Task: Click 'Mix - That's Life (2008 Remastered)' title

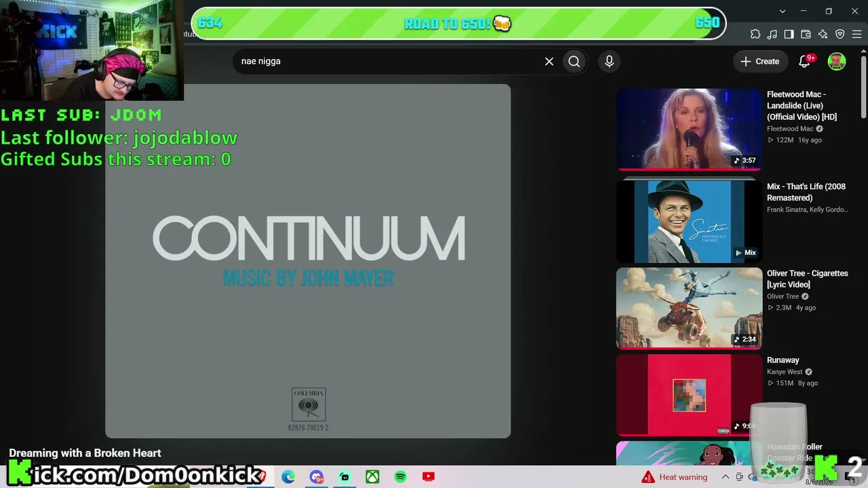Action: (806, 192)
